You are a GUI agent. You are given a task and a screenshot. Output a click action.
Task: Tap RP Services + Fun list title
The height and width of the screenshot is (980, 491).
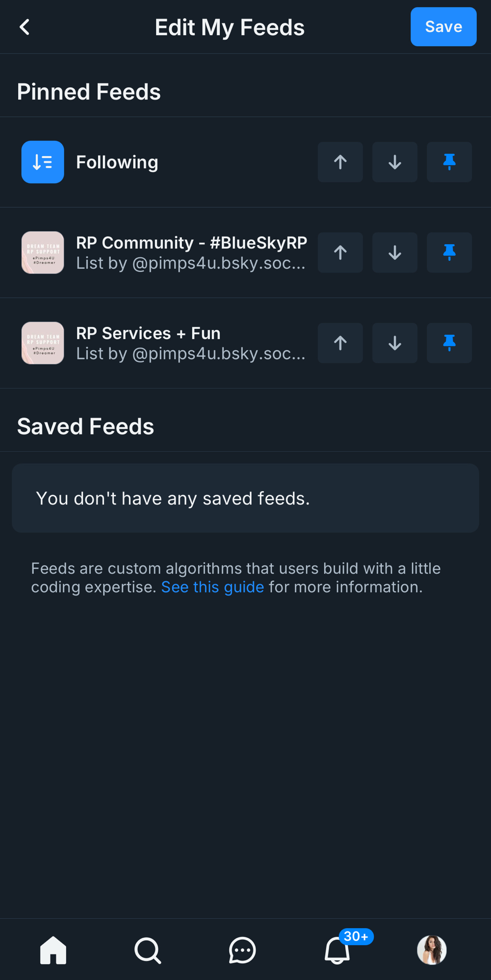(148, 333)
